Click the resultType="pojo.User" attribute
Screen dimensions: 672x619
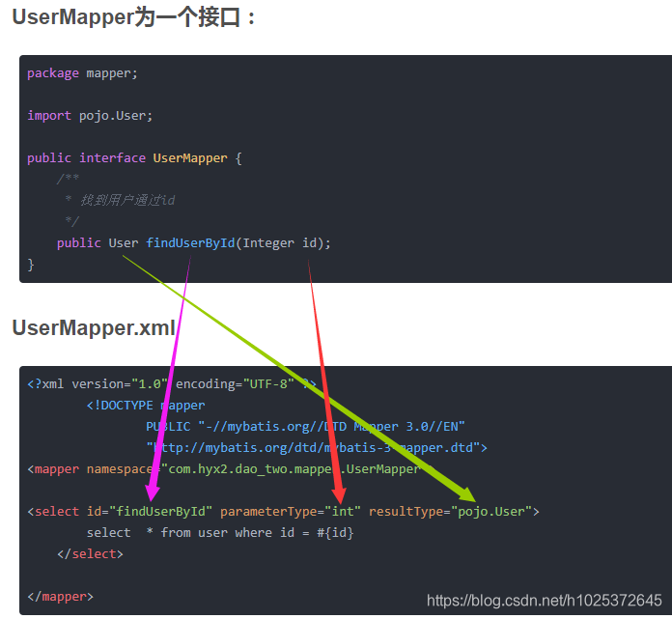(x=450, y=512)
